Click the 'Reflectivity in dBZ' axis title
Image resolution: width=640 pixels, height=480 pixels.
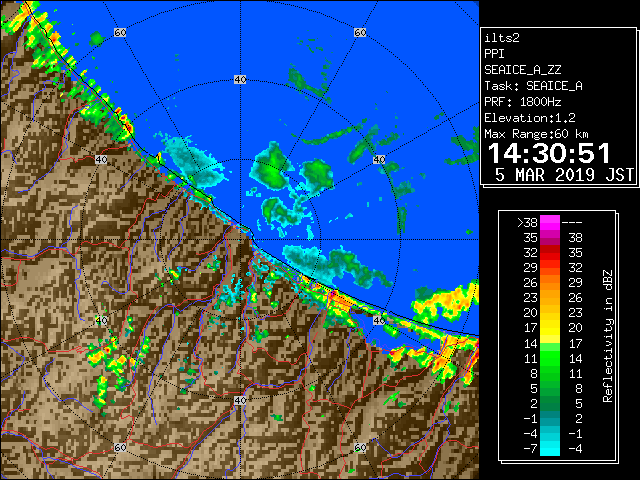(x=607, y=336)
